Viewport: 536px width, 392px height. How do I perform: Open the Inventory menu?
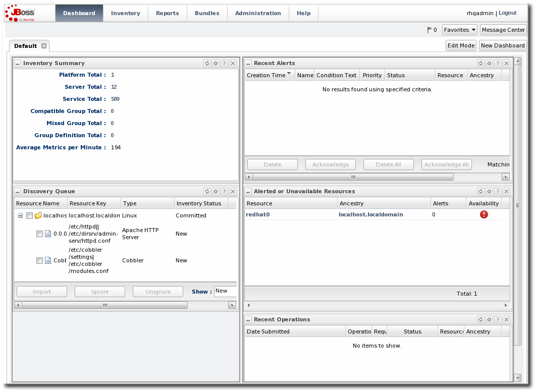click(x=126, y=13)
